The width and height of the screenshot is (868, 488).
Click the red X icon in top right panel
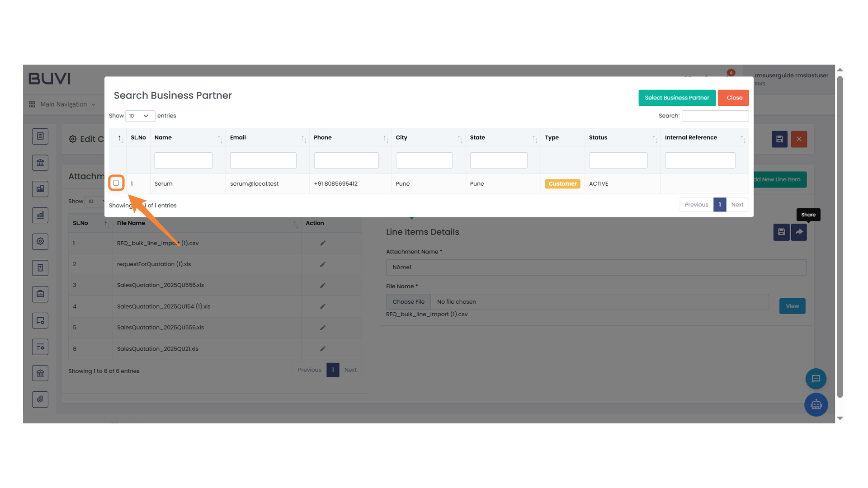point(799,139)
